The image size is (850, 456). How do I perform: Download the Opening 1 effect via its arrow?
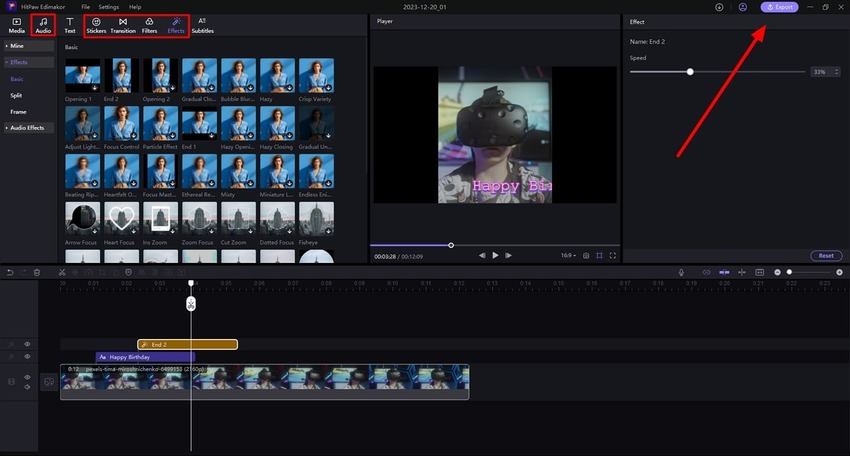[95, 87]
